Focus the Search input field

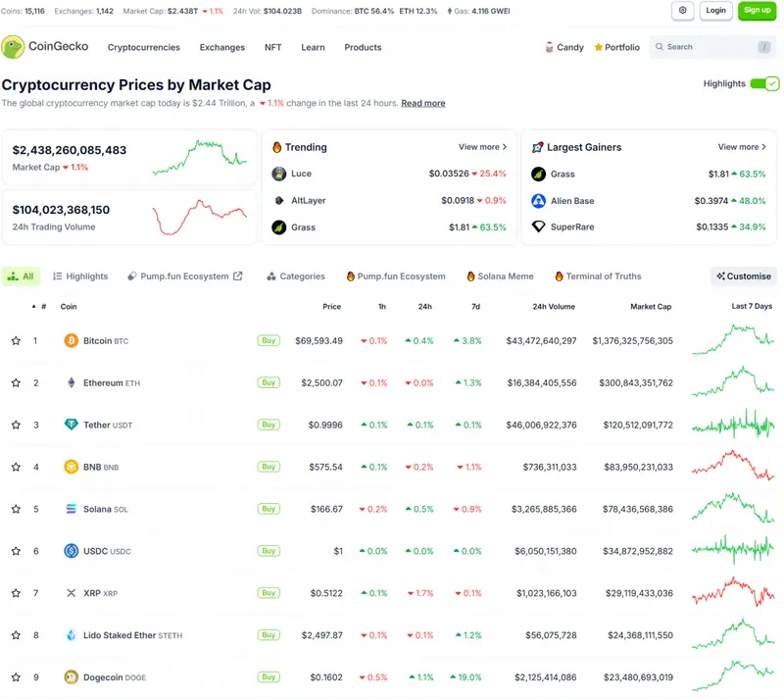[x=713, y=46]
